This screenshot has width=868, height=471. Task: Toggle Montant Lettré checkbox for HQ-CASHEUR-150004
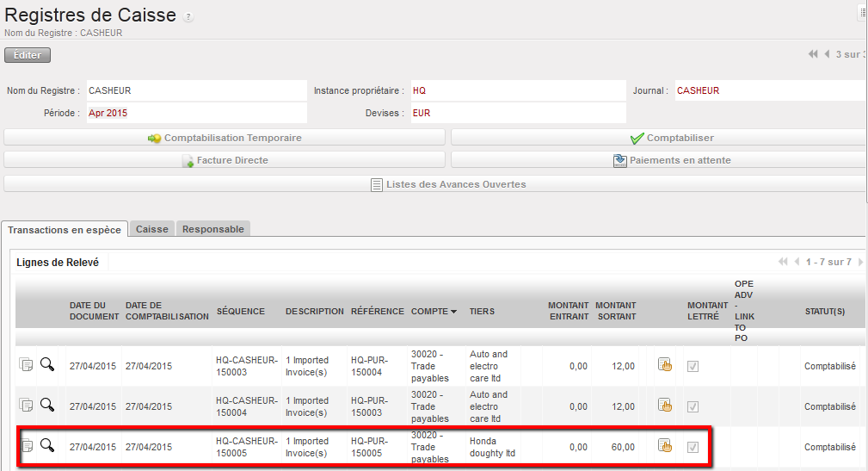pos(693,406)
